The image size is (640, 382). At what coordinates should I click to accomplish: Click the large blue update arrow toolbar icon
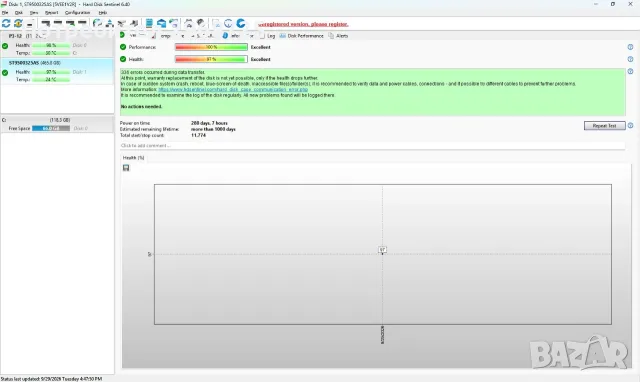click(241, 23)
